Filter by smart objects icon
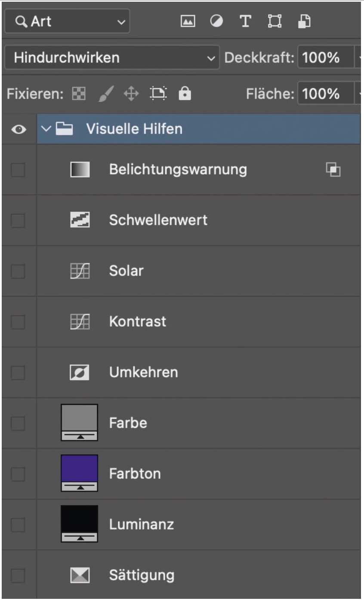Image resolution: width=364 pixels, height=601 pixels. [302, 21]
